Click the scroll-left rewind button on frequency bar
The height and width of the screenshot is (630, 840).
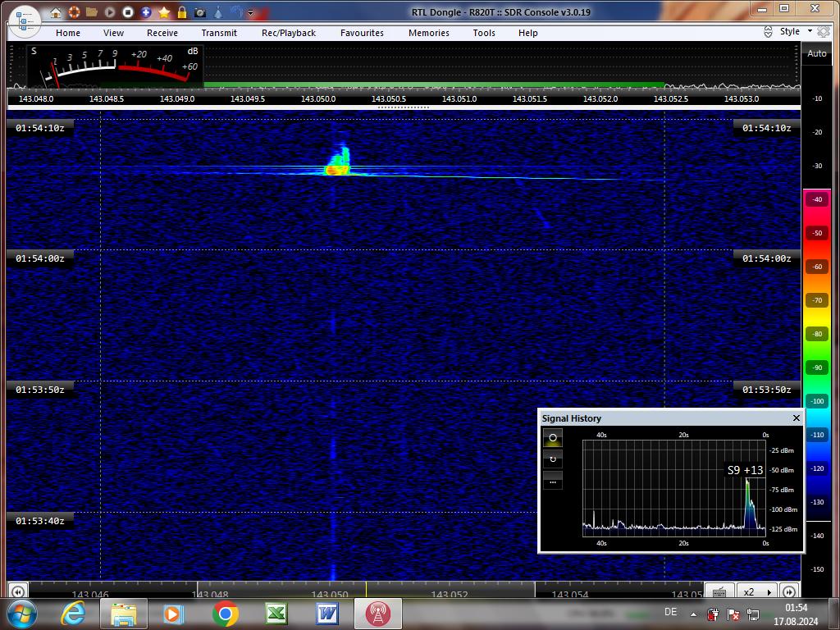click(18, 592)
